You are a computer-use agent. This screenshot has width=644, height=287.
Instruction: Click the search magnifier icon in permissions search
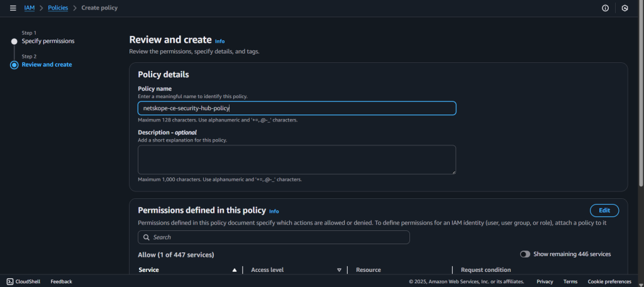[146, 237]
